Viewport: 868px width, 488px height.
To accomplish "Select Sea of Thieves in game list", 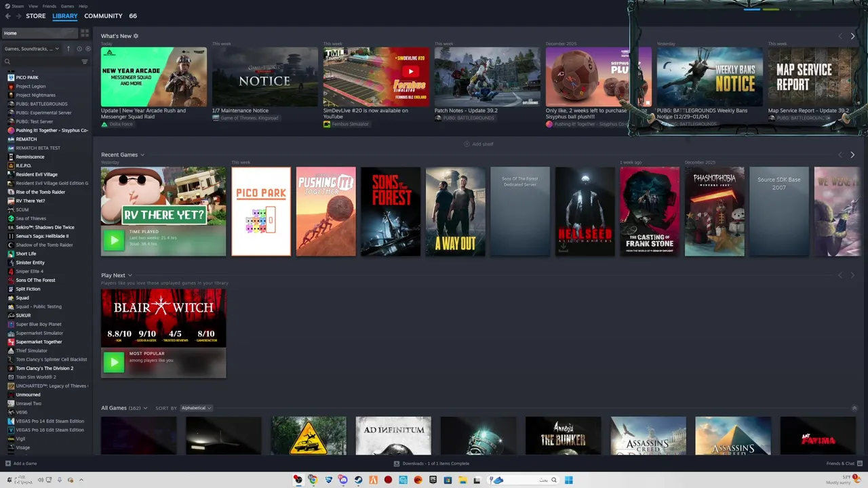I will coord(31,218).
